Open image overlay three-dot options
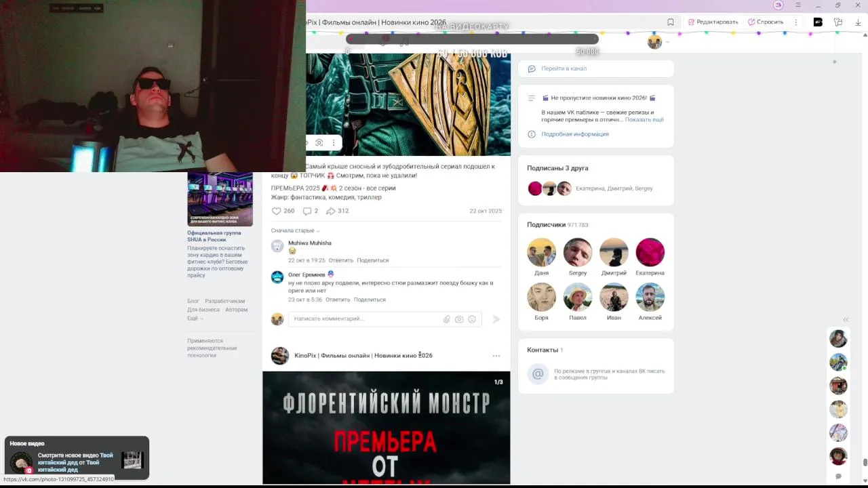Image resolution: width=868 pixels, height=488 pixels. pyautogui.click(x=333, y=142)
